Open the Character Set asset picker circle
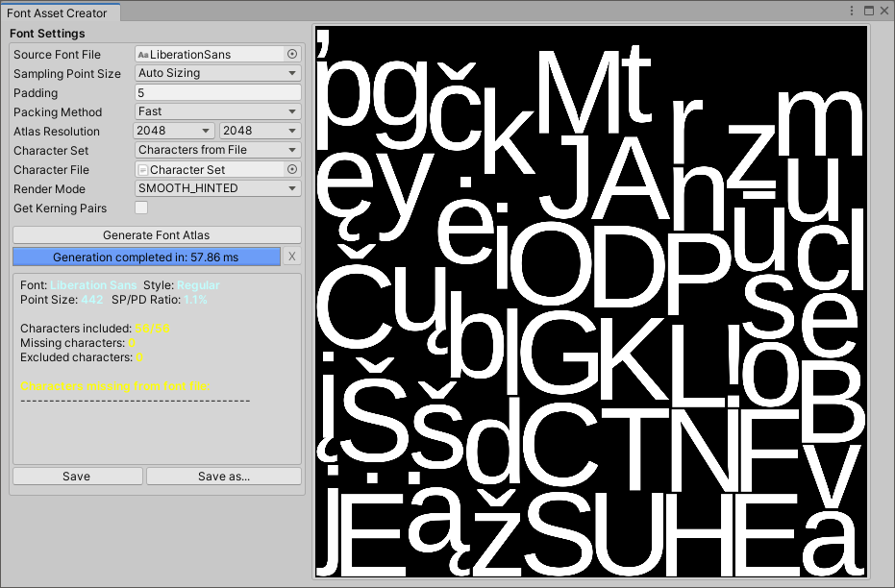 click(x=294, y=170)
